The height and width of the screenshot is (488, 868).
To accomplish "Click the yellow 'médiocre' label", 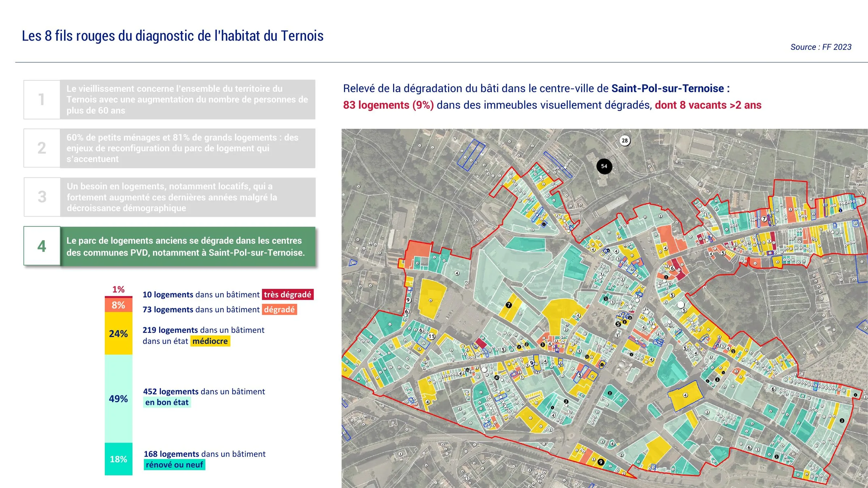I will pos(210,341).
